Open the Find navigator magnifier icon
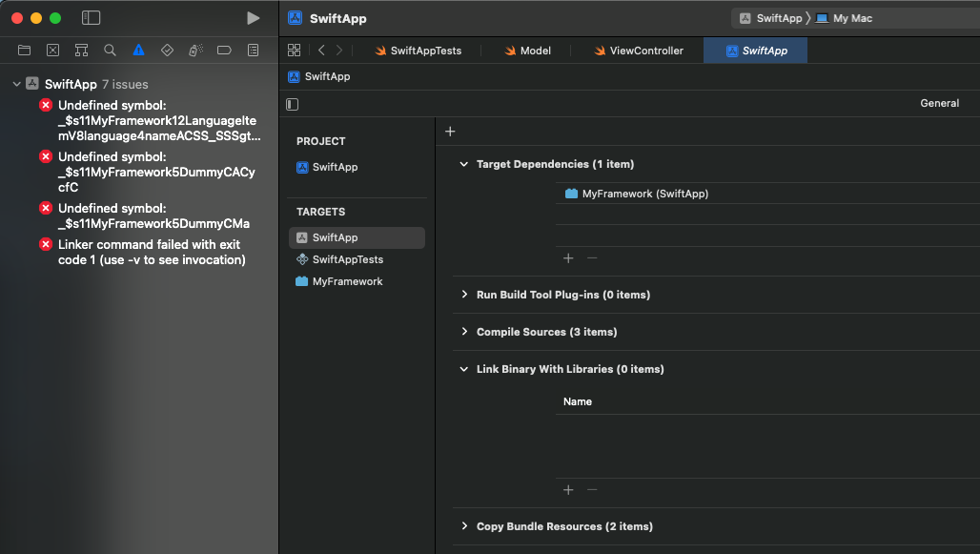The width and height of the screenshot is (980, 554). click(110, 51)
